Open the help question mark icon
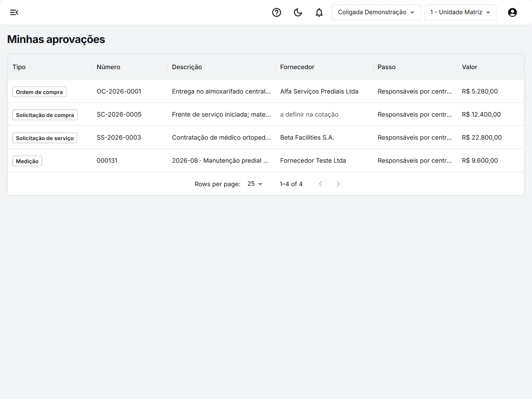 [x=277, y=13]
